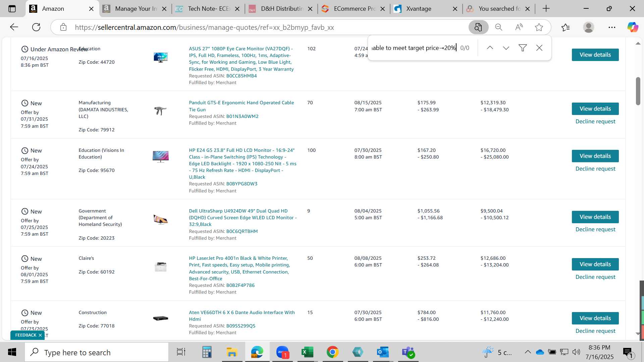
Task: Click inside the find on page text field
Action: [414, 48]
